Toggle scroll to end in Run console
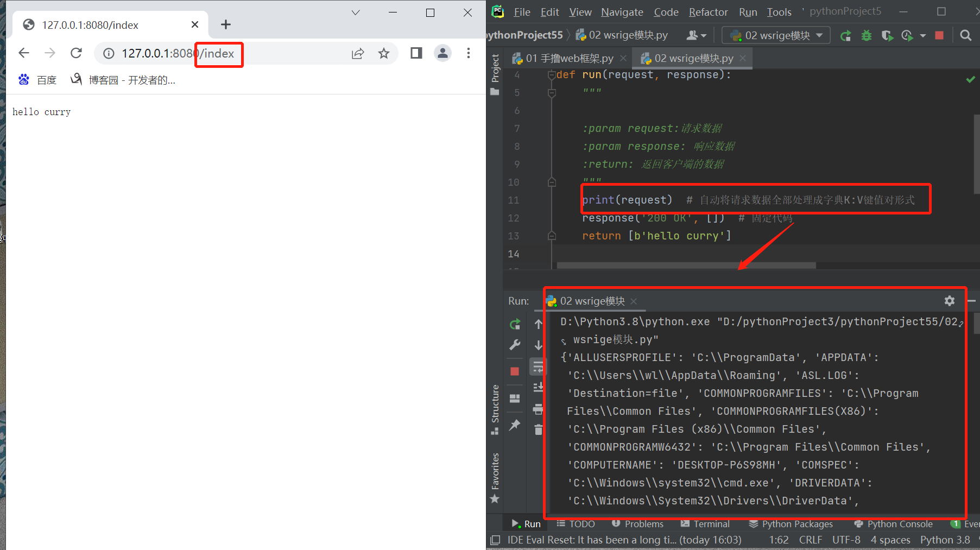The image size is (980, 550). (538, 387)
